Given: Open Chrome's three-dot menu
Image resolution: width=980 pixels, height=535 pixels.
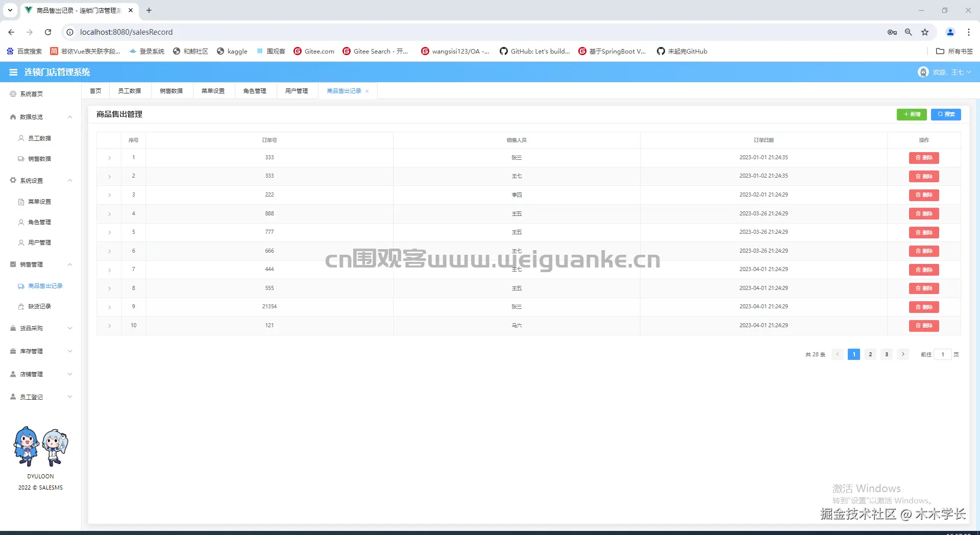Looking at the screenshot, I should [x=969, y=32].
